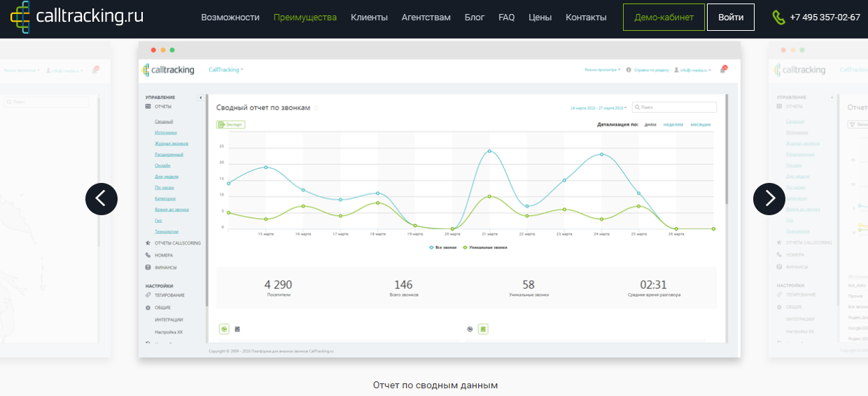Click the Финансы icon in sidebar
This screenshot has height=396, width=868.
click(148, 267)
